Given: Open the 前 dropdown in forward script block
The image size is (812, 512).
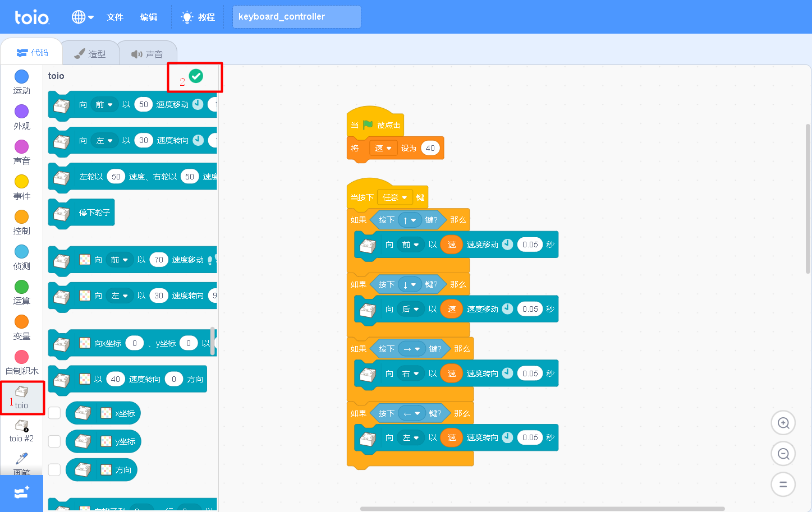Looking at the screenshot, I should 411,245.
